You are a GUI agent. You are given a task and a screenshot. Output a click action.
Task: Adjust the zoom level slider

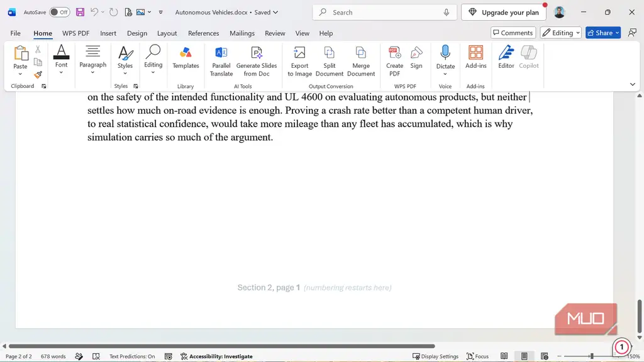click(591, 356)
